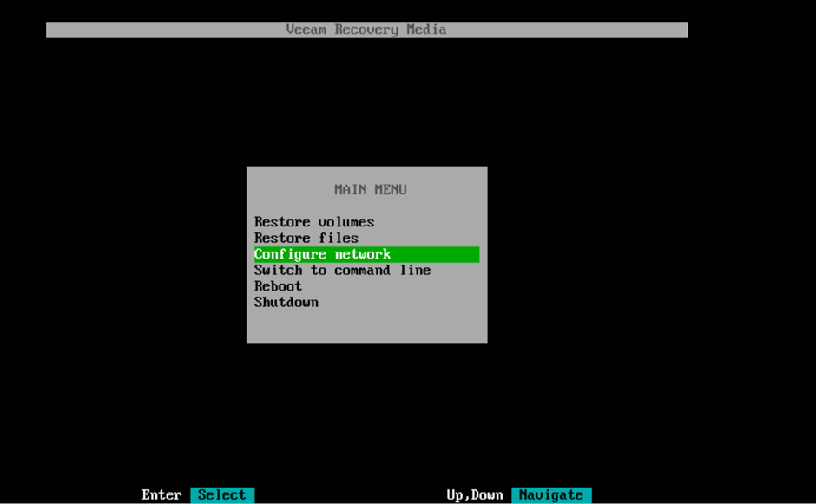Click the Select action label
This screenshot has width=816, height=504.
pos(221,494)
